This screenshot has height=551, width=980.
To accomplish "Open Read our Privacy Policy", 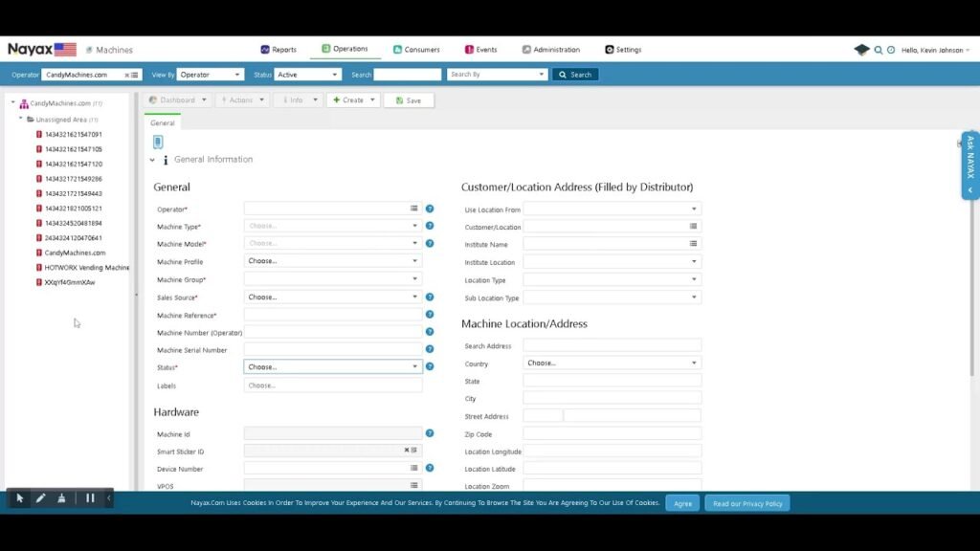I will (x=747, y=503).
